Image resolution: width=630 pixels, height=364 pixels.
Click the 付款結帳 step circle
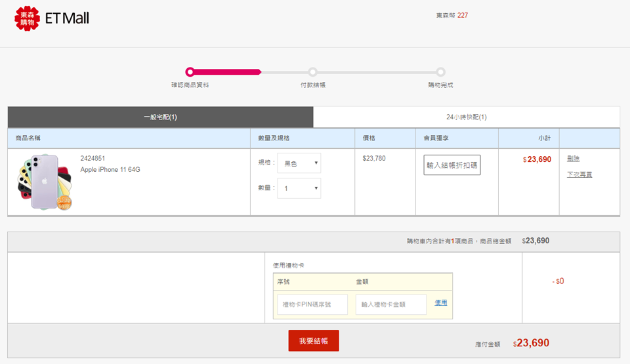(x=313, y=72)
